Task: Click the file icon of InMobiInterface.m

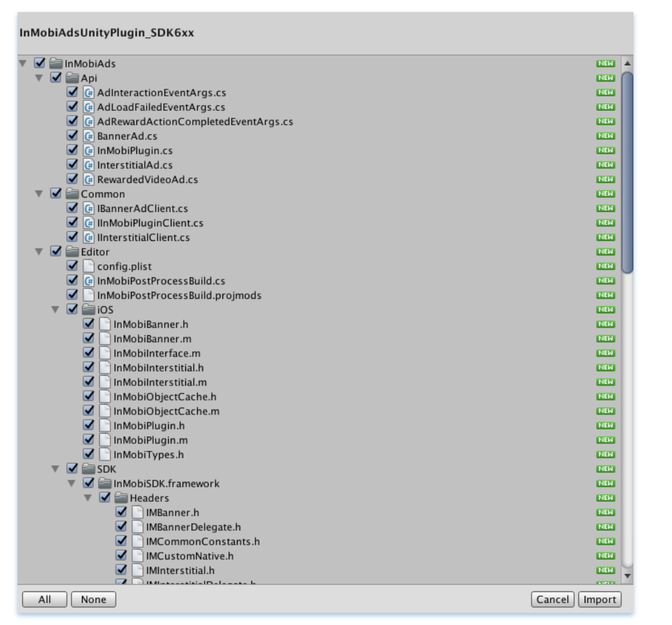Action: pos(105,353)
